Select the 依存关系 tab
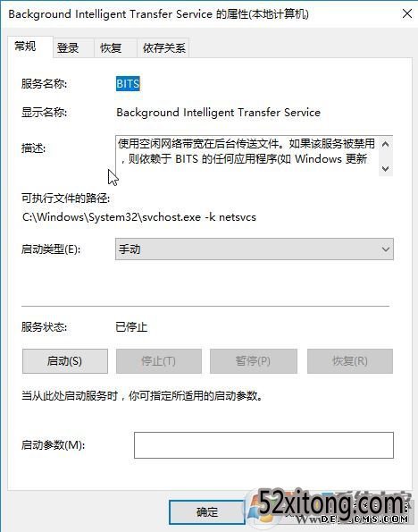 tap(164, 48)
